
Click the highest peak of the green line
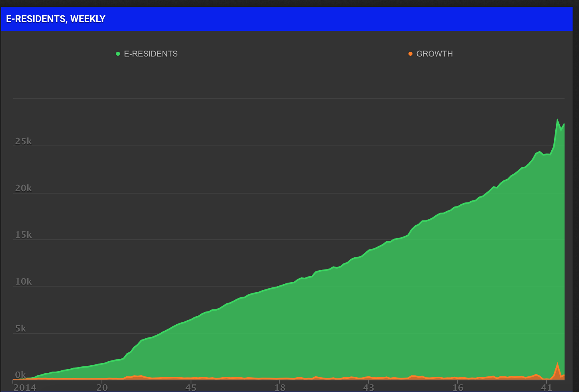click(557, 119)
